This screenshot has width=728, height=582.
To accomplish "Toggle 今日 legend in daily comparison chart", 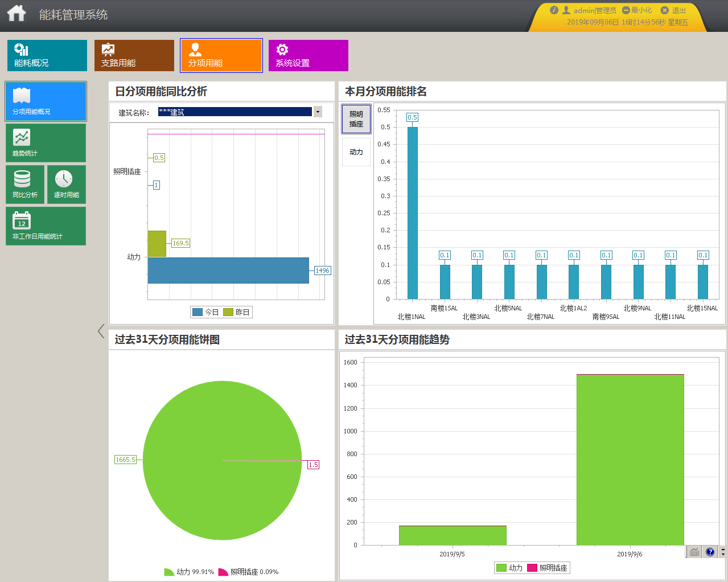I will click(x=205, y=312).
